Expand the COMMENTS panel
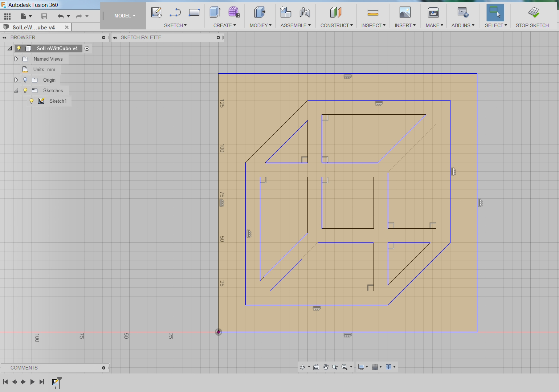This screenshot has height=392, width=559. 103,368
